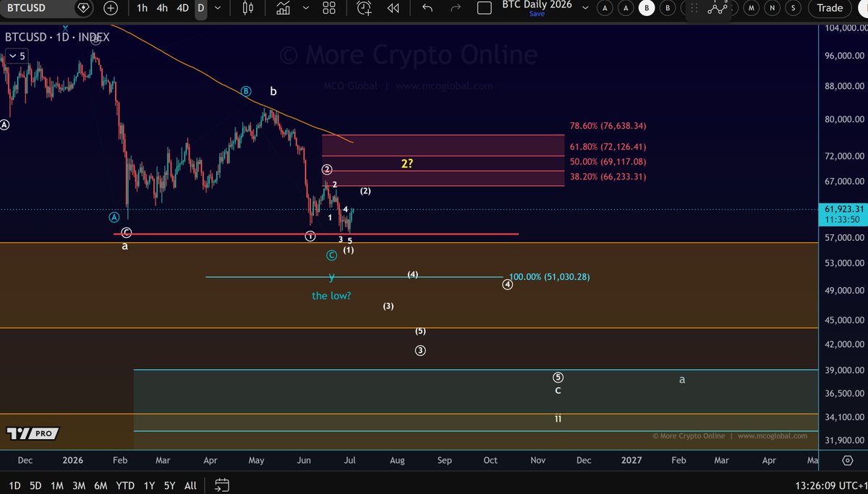
Task: Start bar replay with the rewind icon
Action: [393, 8]
